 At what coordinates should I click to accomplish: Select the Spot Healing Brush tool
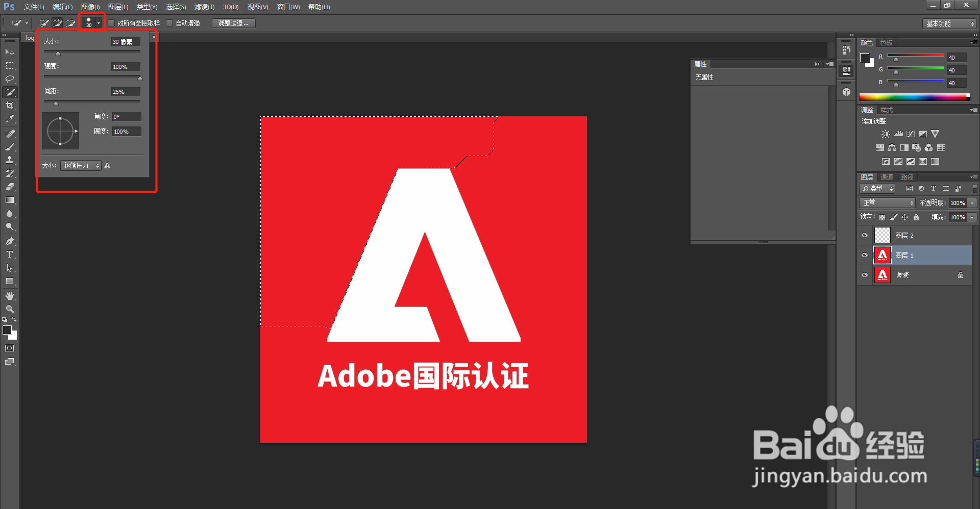tap(10, 134)
